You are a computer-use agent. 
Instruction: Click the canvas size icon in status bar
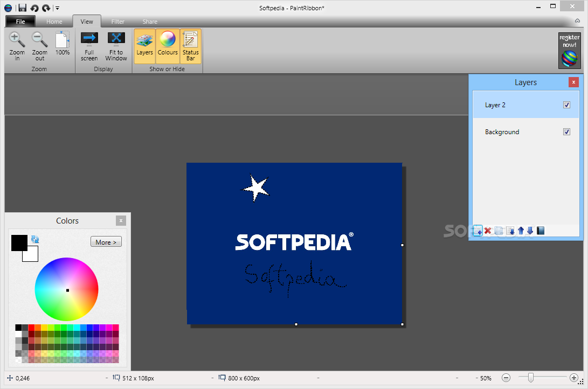tap(222, 377)
